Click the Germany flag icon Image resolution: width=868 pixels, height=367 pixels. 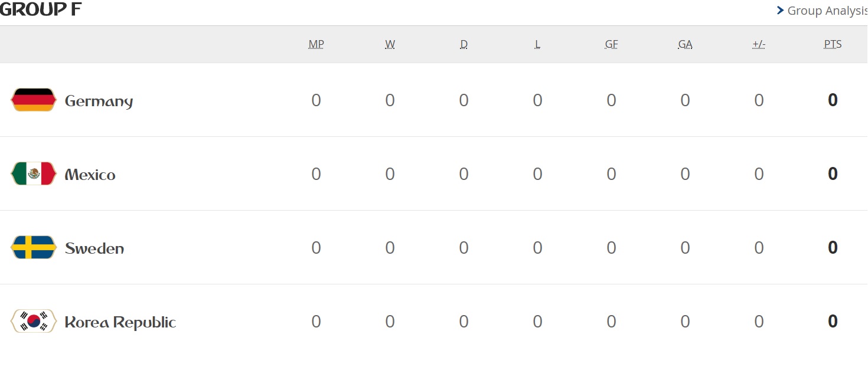pyautogui.click(x=34, y=100)
